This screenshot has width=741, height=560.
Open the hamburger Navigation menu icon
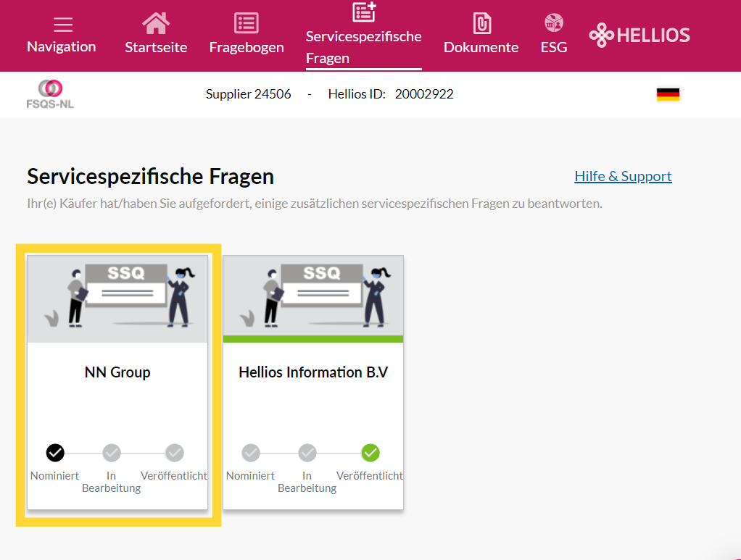tap(63, 24)
